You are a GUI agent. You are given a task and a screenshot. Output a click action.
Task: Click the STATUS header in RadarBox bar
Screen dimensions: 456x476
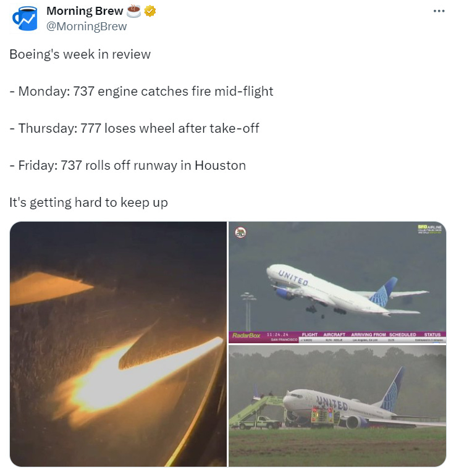[x=432, y=334]
